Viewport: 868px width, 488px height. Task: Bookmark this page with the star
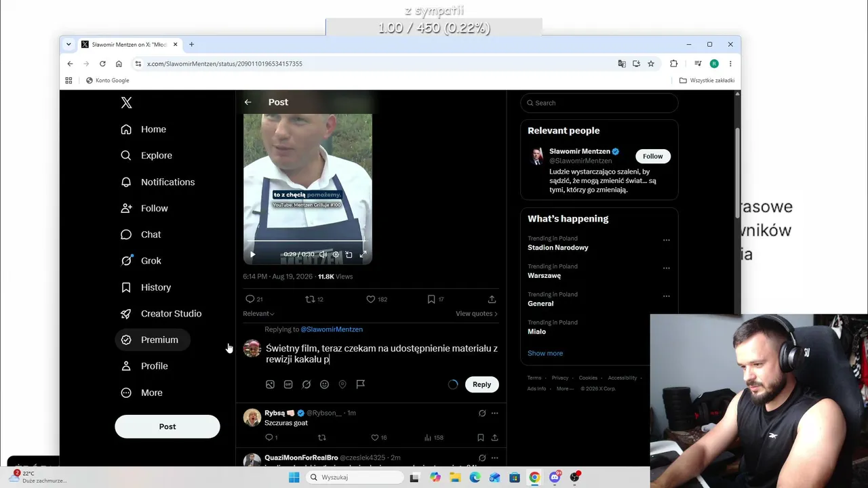(651, 64)
